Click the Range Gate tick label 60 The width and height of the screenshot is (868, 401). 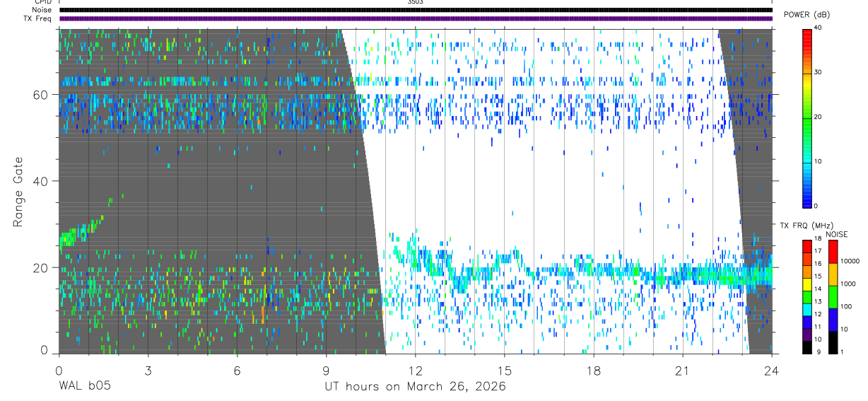(42, 94)
